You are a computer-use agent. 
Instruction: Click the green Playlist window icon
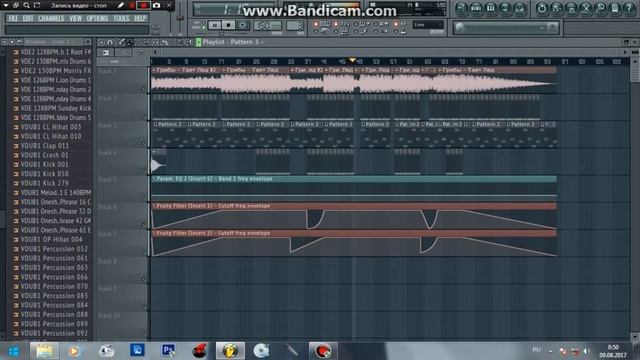pos(199,42)
